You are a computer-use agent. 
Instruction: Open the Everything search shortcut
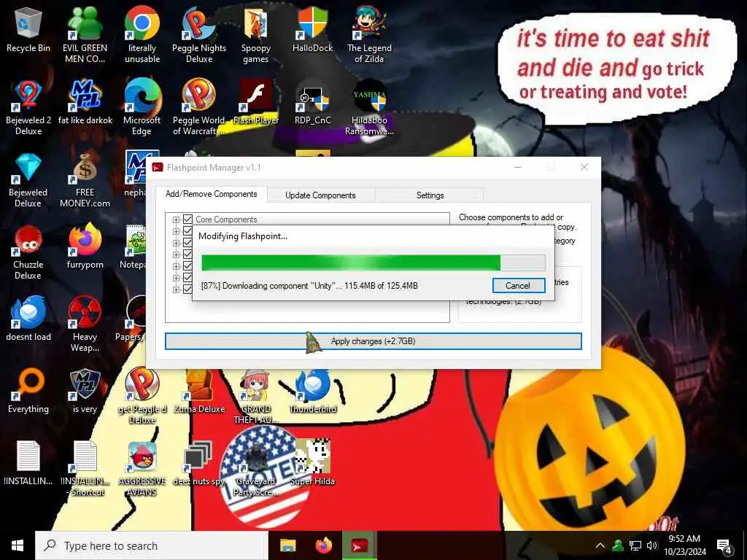pyautogui.click(x=28, y=392)
